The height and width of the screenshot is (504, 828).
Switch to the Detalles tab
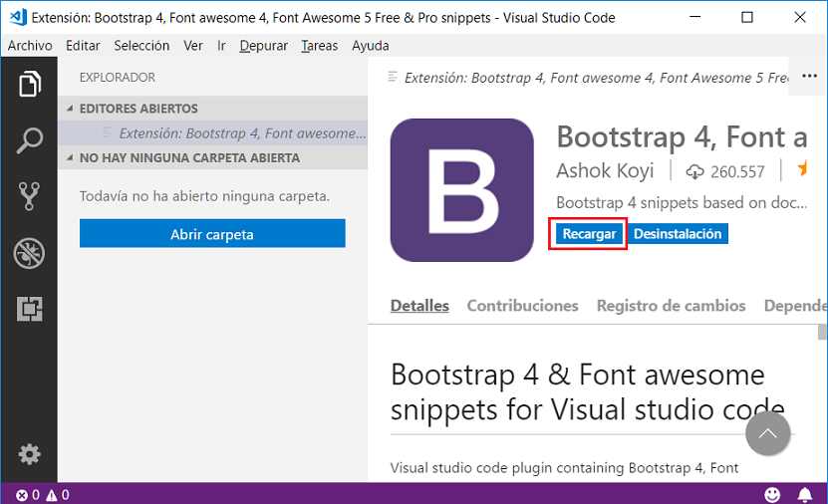tap(419, 306)
